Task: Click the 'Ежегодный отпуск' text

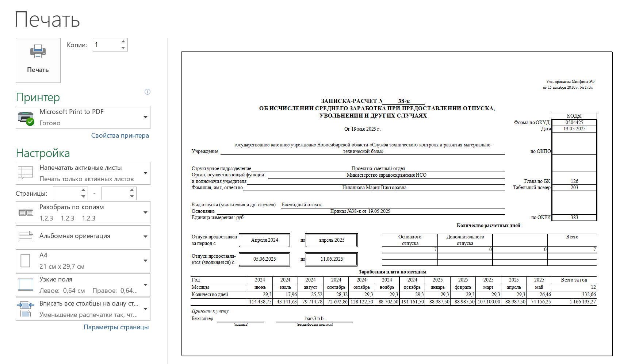Action: click(x=302, y=205)
